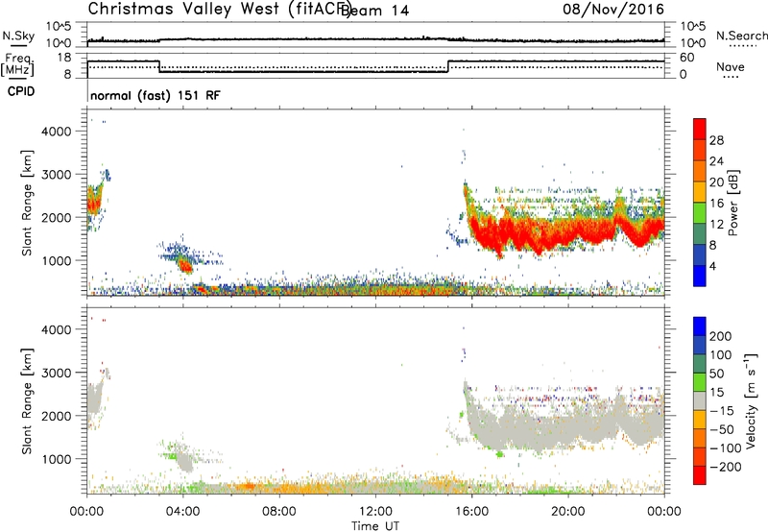Click the green velocity patch near 17:00

tap(499, 454)
